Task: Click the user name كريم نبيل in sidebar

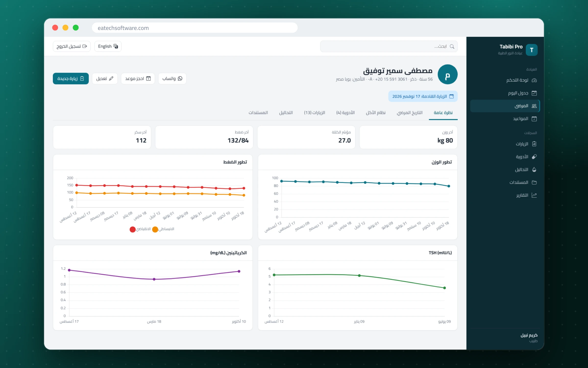Action: (529, 335)
